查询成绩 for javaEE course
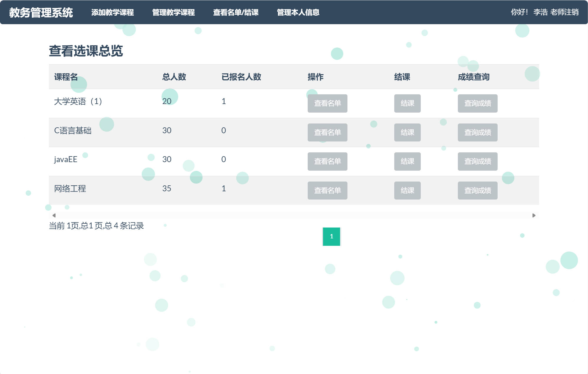 click(478, 161)
